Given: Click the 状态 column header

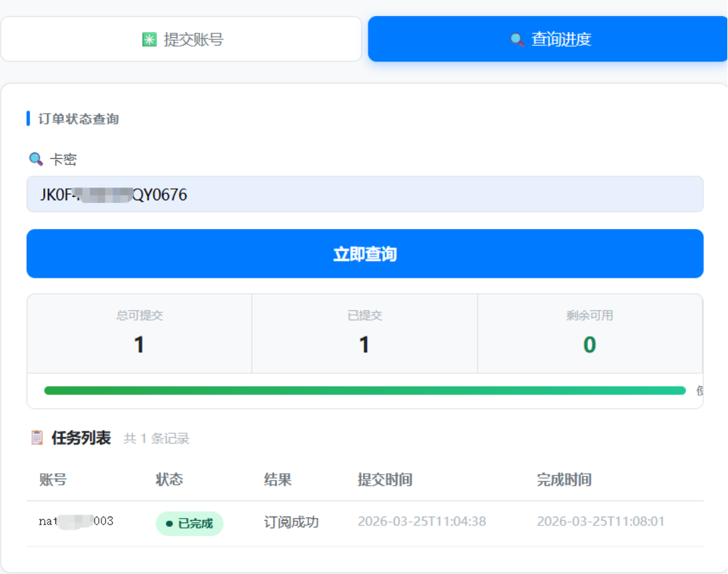Looking at the screenshot, I should click(169, 479).
